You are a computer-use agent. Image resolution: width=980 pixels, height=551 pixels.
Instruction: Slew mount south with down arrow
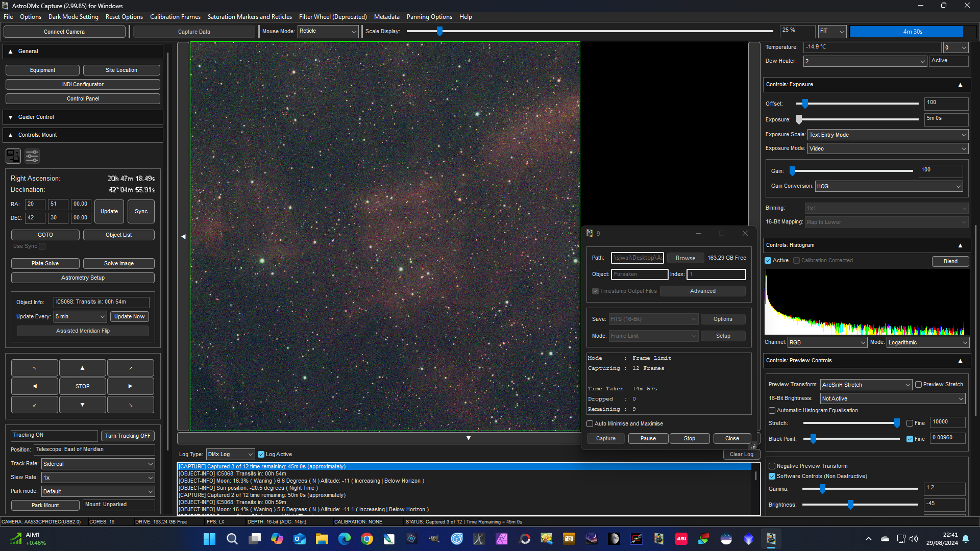click(82, 405)
